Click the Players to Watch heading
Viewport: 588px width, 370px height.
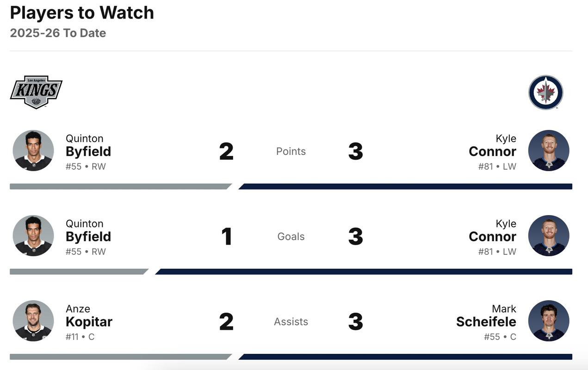pos(82,13)
